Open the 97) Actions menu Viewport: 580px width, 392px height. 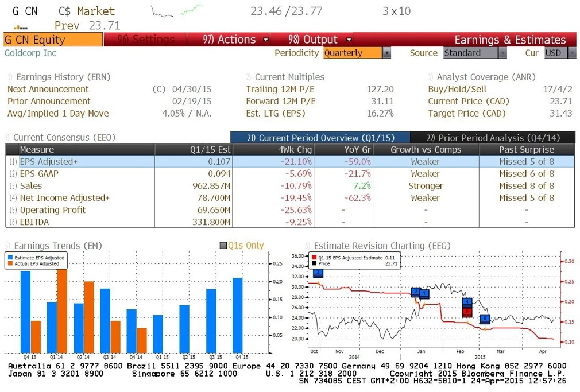(x=235, y=39)
